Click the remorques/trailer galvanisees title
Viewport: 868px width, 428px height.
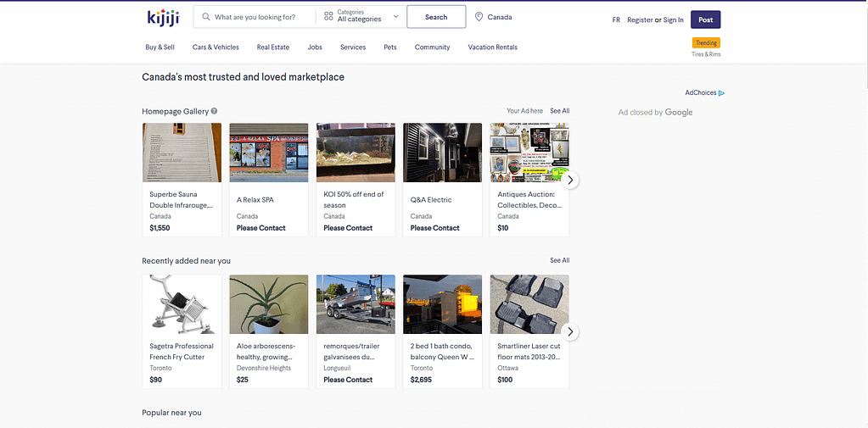351,352
